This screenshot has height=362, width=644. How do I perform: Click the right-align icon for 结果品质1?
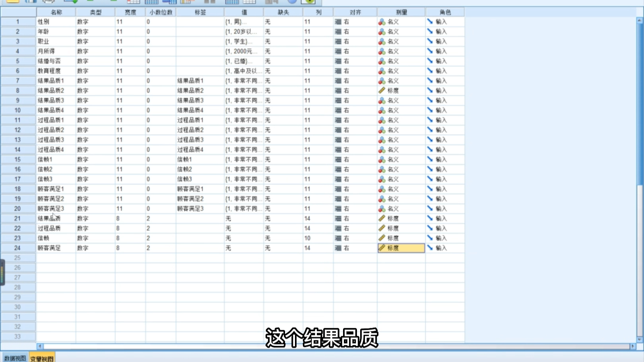pyautogui.click(x=338, y=81)
